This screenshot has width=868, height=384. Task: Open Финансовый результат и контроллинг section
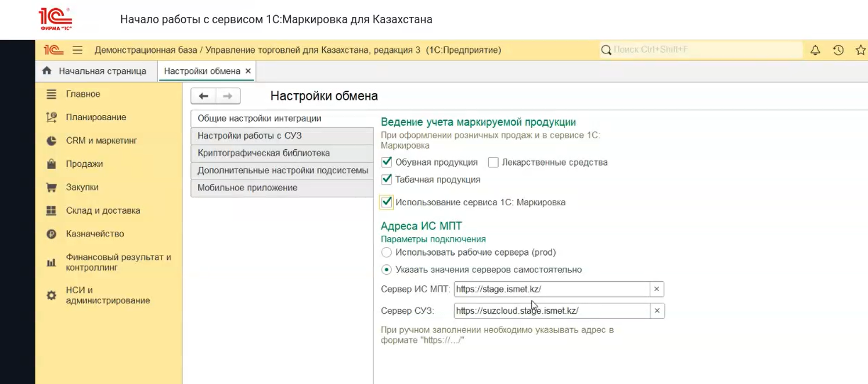[x=118, y=262]
